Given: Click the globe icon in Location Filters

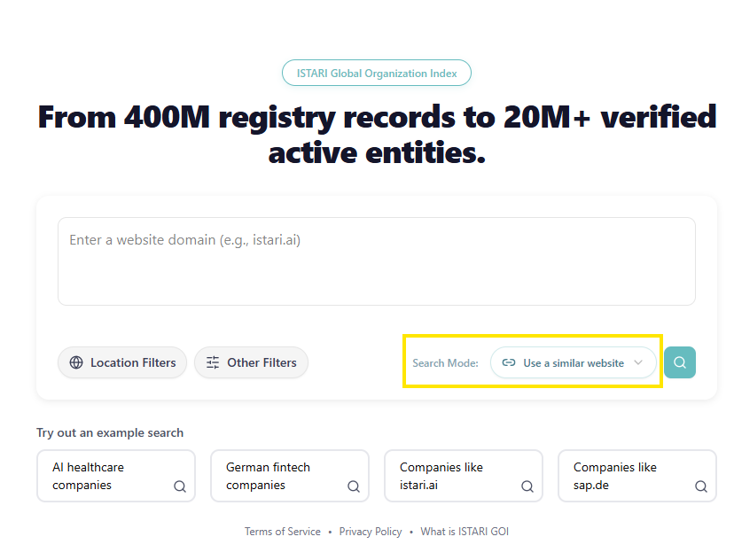Looking at the screenshot, I should click(x=76, y=362).
